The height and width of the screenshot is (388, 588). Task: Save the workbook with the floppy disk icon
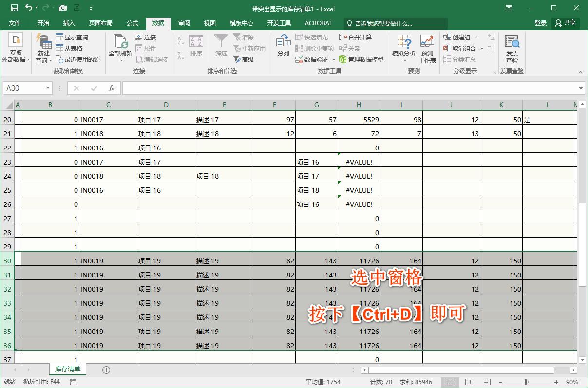pos(14,8)
